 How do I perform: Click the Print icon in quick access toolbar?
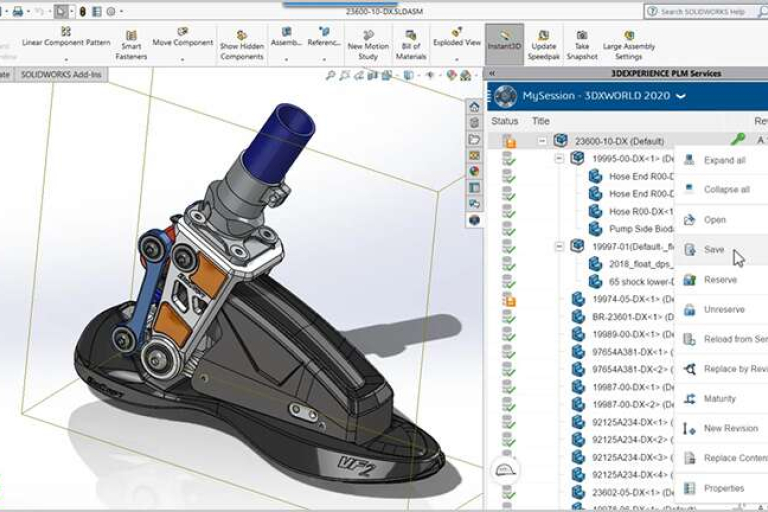point(18,11)
